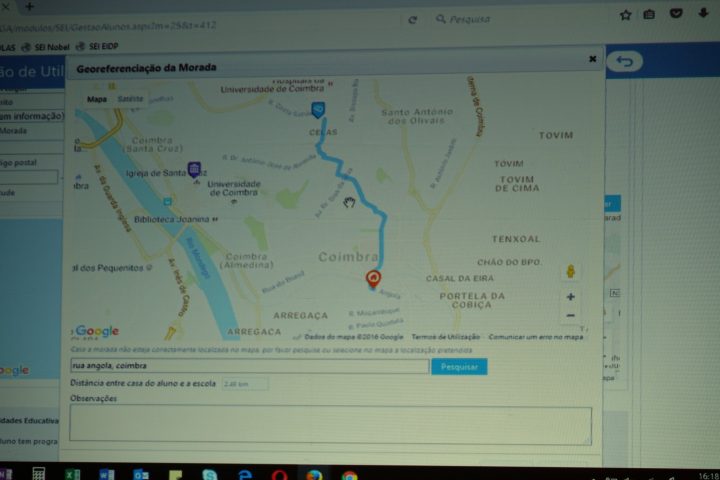Click Comunicar um erro no mapa link

pos(536,337)
